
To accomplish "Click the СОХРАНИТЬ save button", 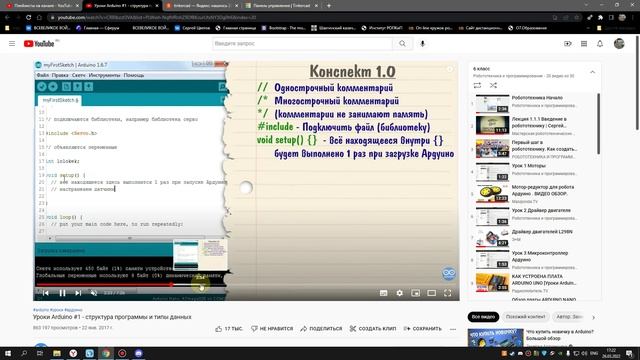I will tap(422, 329).
